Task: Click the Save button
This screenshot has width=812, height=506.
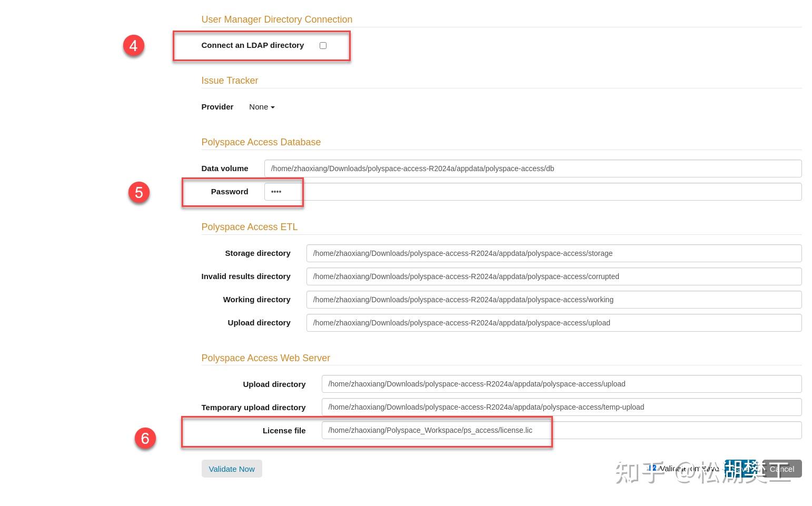Action: coord(741,469)
